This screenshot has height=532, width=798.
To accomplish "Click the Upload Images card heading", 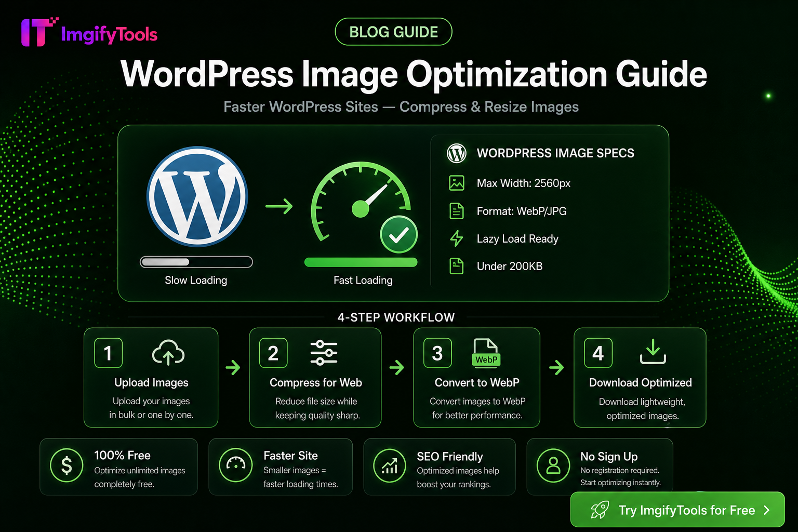I will pyautogui.click(x=151, y=383).
